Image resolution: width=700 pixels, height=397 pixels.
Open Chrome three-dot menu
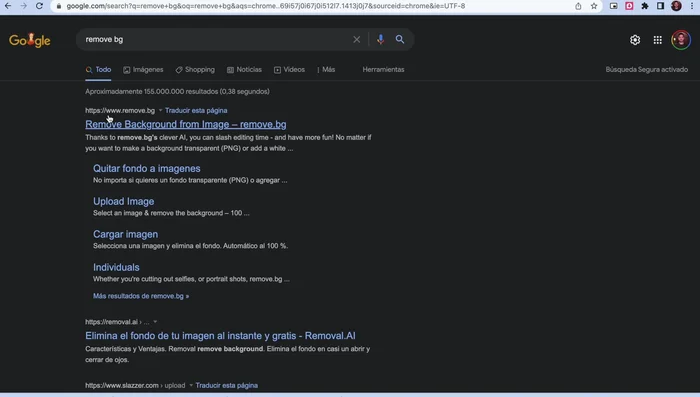(692, 6)
